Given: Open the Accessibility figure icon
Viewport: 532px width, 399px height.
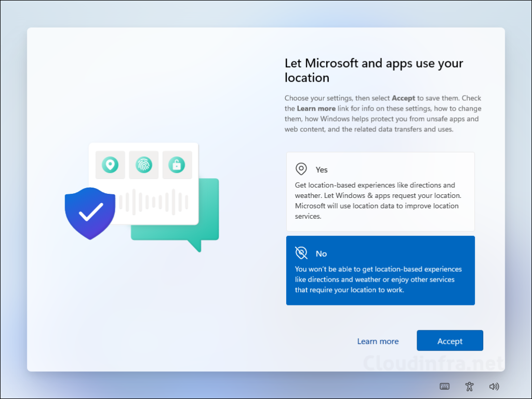Looking at the screenshot, I should pyautogui.click(x=470, y=386).
